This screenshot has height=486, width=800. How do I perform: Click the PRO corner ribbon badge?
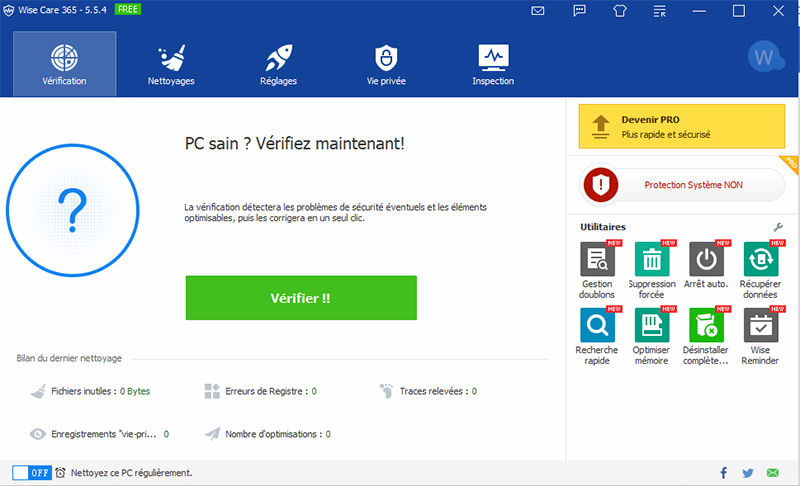790,164
